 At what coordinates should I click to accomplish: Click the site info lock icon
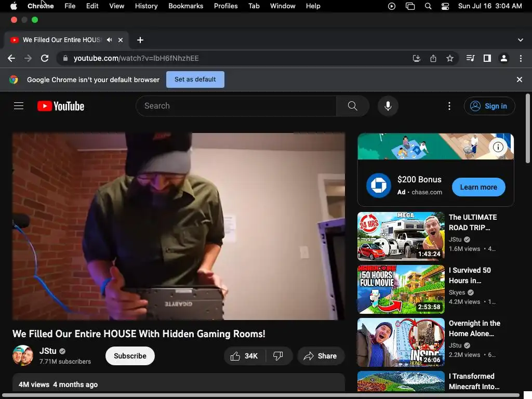65,58
